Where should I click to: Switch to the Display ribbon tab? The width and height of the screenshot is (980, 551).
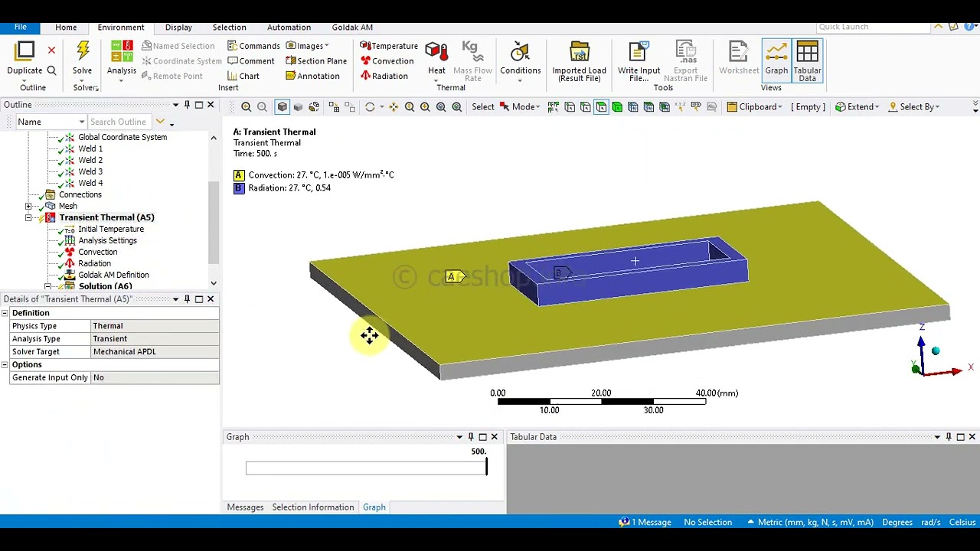(178, 28)
